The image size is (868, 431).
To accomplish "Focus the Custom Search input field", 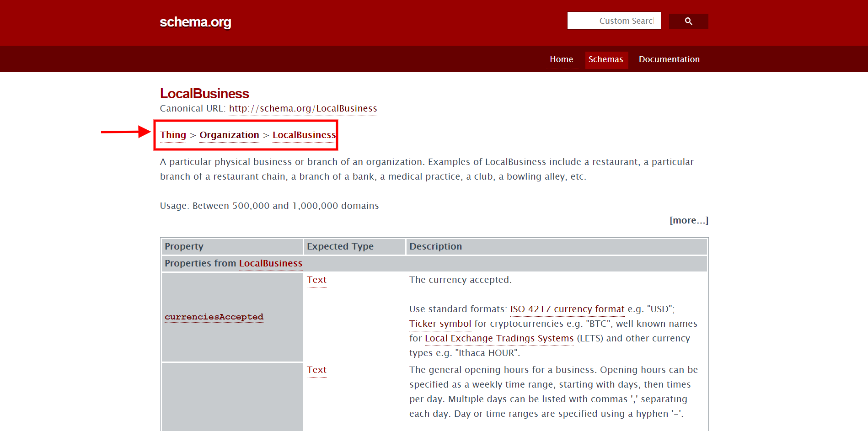I will click(614, 21).
